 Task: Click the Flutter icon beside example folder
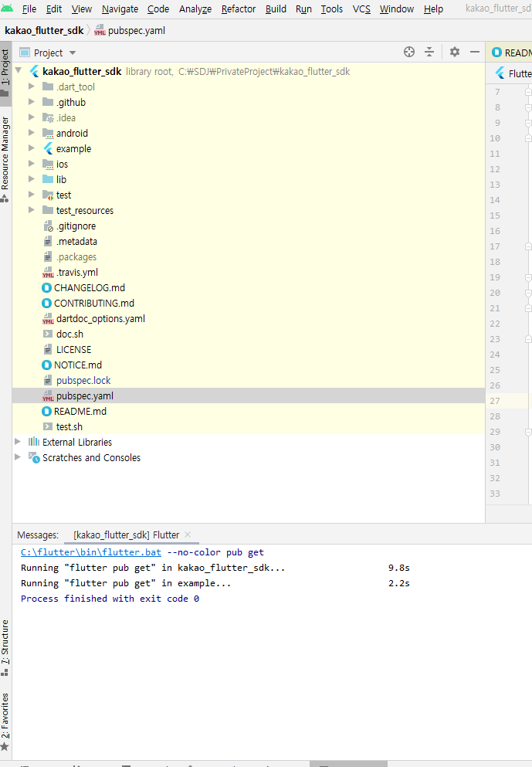pyautogui.click(x=48, y=148)
